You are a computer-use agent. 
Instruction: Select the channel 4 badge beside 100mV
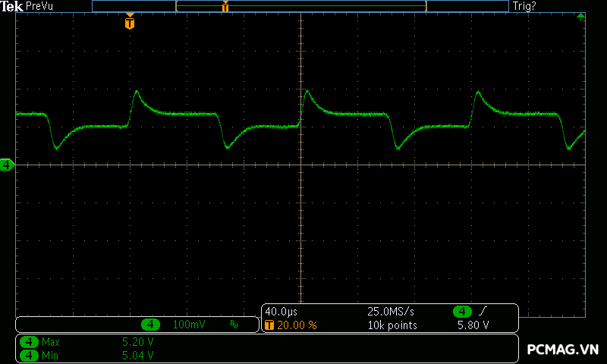pos(151,325)
